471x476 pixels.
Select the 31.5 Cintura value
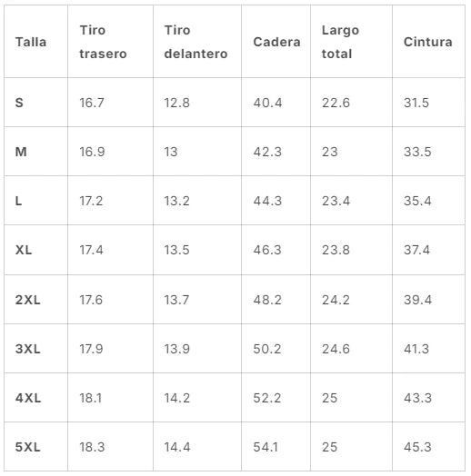click(x=416, y=103)
